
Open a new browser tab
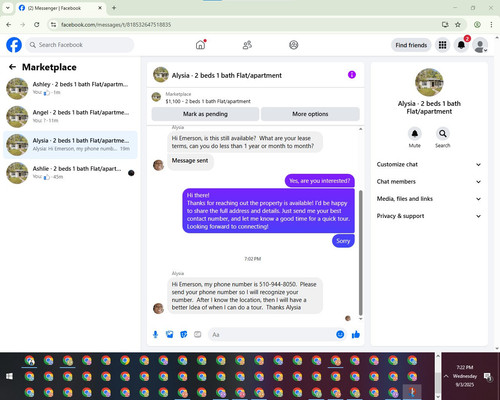pos(114,8)
